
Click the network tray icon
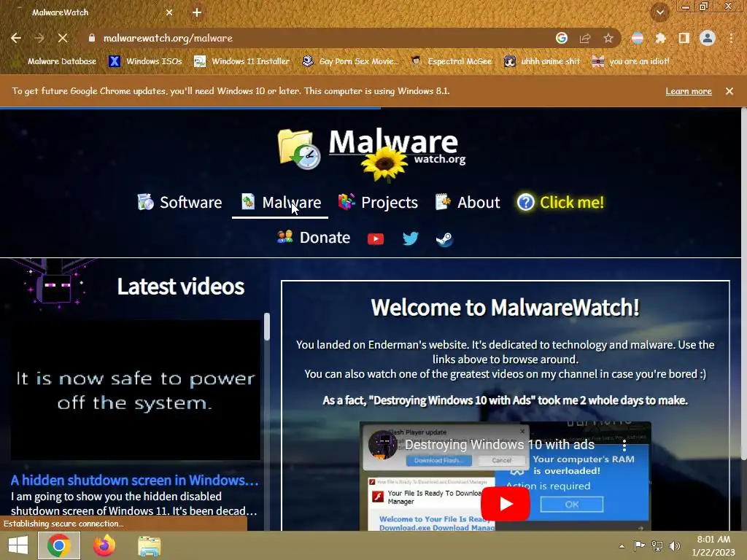point(657,546)
